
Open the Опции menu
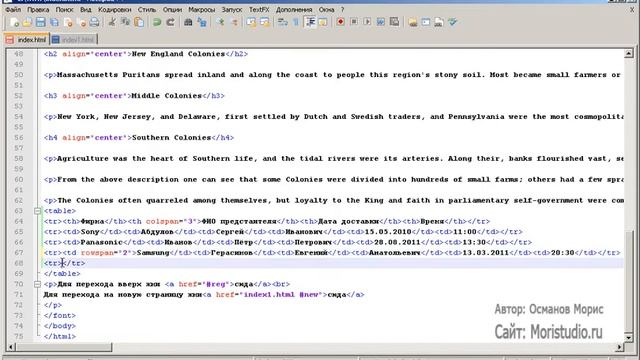[172, 9]
